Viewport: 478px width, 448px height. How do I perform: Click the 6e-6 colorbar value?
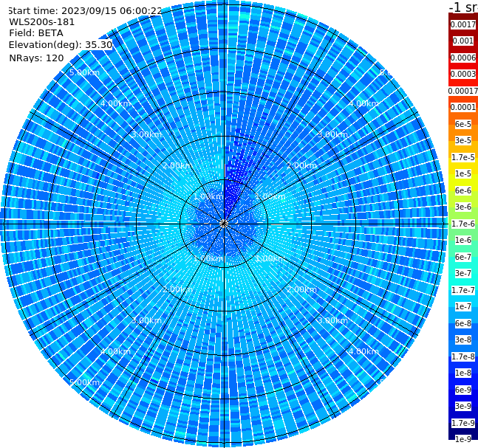tap(463, 190)
